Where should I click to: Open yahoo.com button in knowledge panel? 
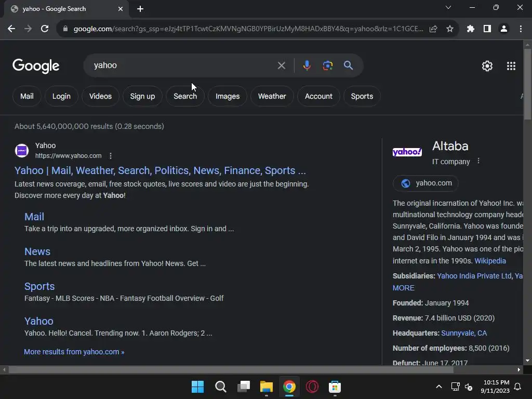click(x=426, y=183)
